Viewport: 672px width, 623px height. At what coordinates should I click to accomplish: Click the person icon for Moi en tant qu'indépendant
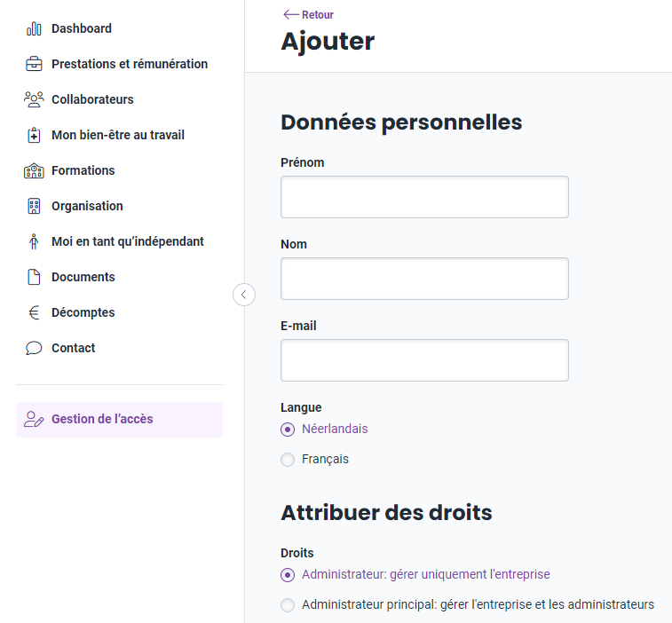[34, 241]
